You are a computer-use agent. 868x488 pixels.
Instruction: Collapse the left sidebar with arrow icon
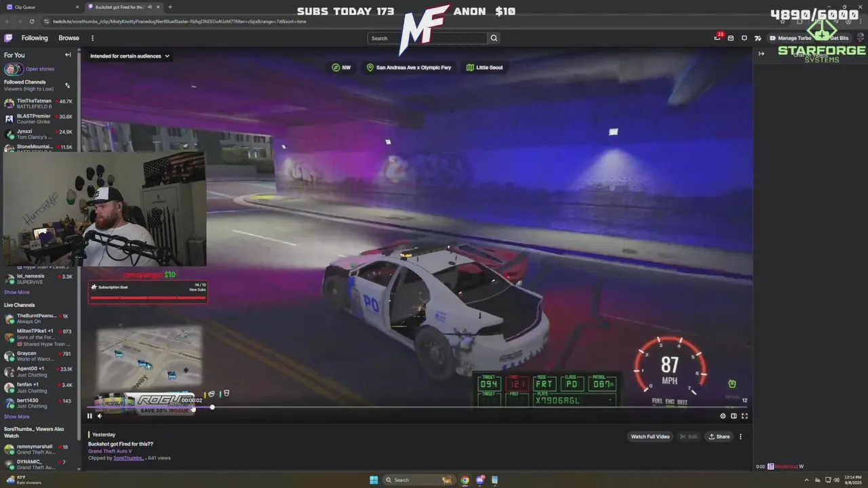68,55
